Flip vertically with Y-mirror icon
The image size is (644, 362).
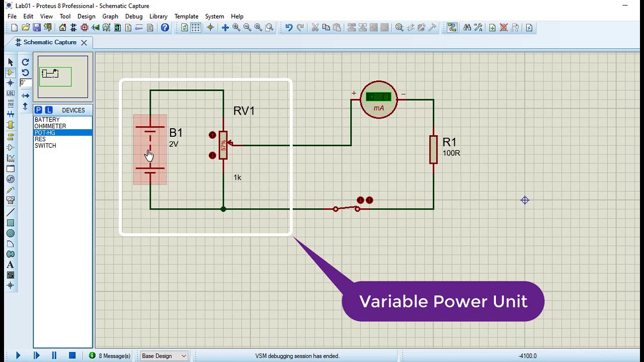click(25, 106)
